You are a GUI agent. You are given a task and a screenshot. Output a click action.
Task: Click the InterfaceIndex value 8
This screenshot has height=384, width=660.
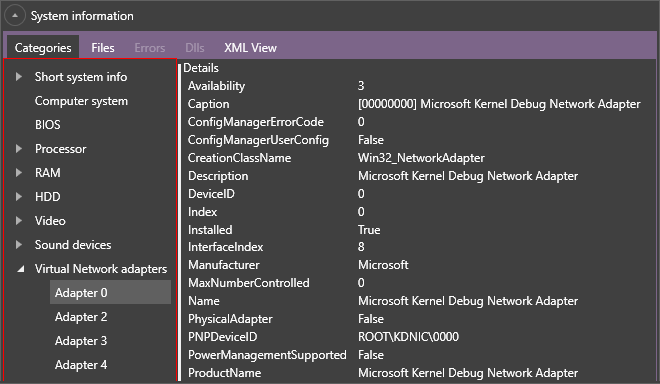tap(361, 247)
